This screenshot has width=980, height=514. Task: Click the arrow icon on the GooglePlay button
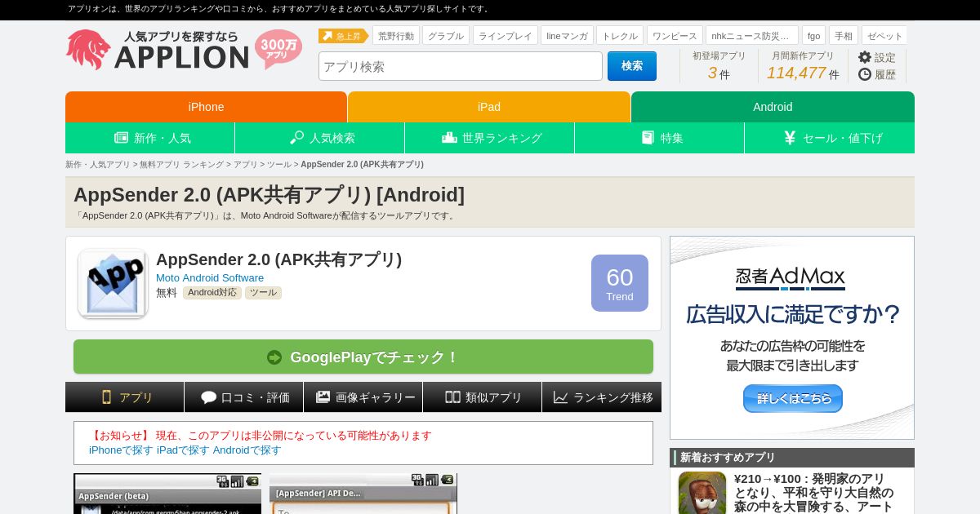[x=274, y=357]
